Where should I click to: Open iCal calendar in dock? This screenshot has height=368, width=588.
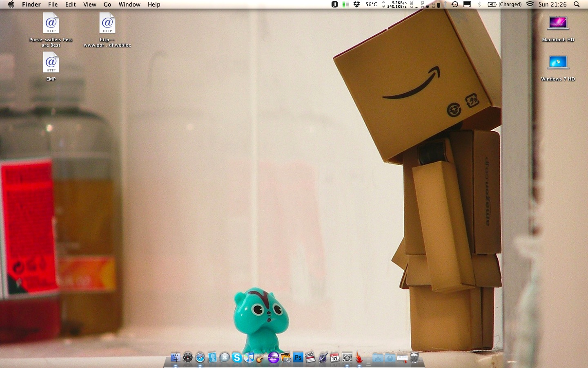click(x=335, y=358)
